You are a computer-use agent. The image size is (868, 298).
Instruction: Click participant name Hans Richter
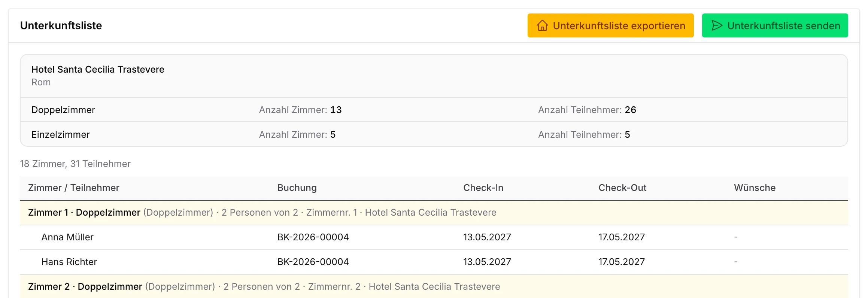tap(69, 262)
